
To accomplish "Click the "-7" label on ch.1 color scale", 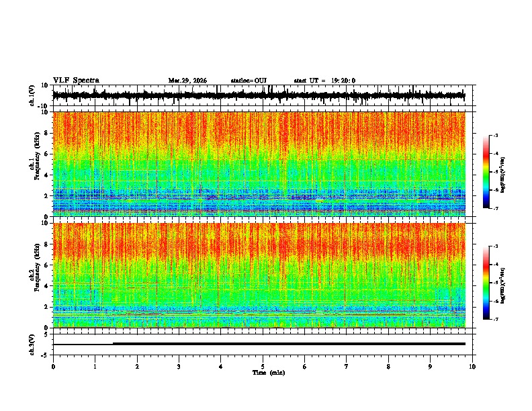I will [x=496, y=208].
